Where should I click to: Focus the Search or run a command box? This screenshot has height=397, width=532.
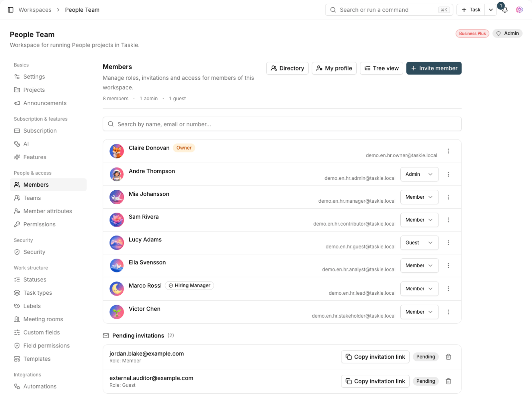(389, 10)
